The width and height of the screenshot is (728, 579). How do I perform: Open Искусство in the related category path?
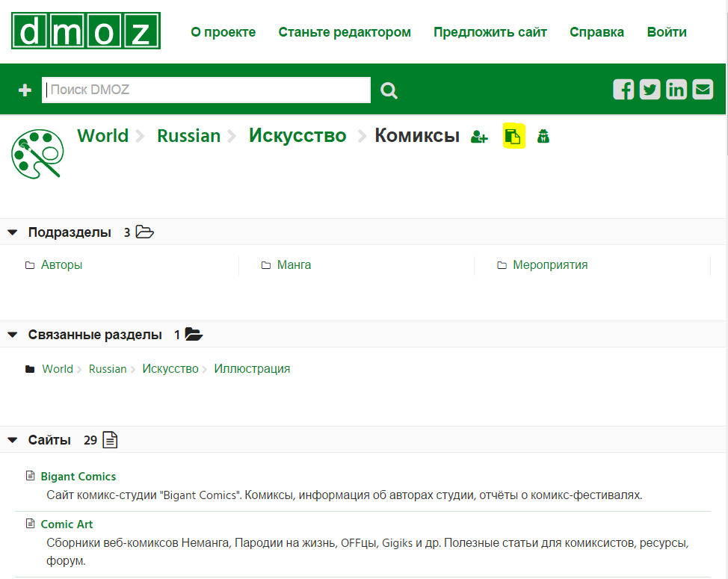[170, 369]
